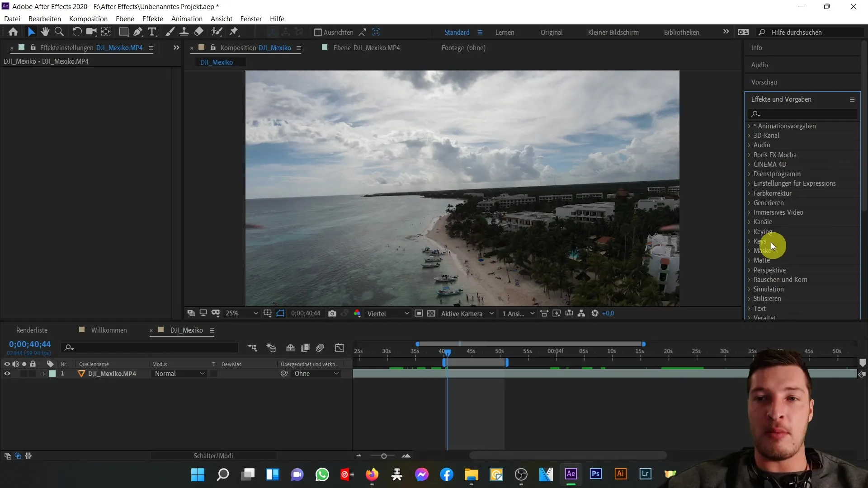Open the Graph Editor icon

tap(340, 347)
